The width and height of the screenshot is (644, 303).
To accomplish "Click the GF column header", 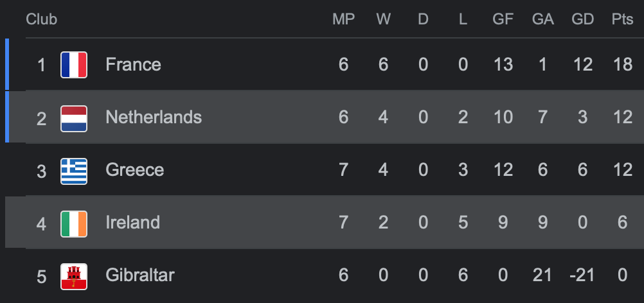I will tap(503, 19).
